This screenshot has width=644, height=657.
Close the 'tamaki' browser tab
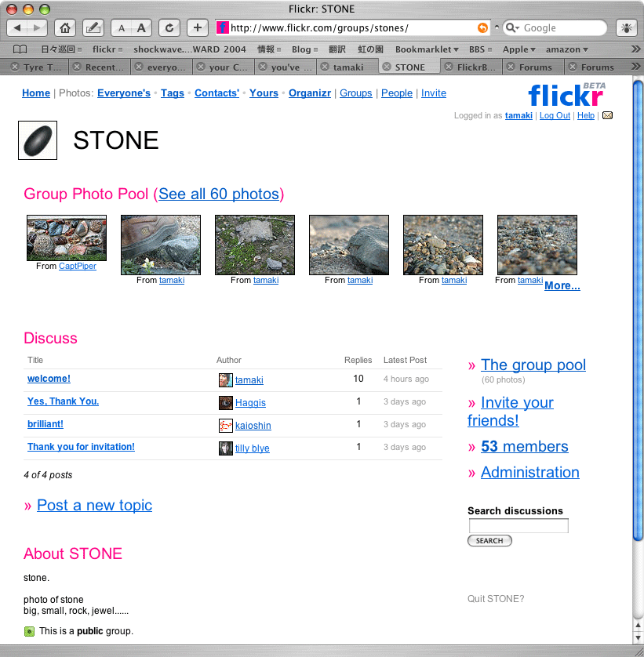325,67
